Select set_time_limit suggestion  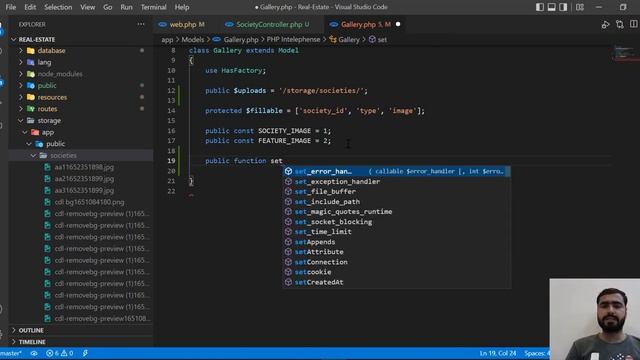396,232
